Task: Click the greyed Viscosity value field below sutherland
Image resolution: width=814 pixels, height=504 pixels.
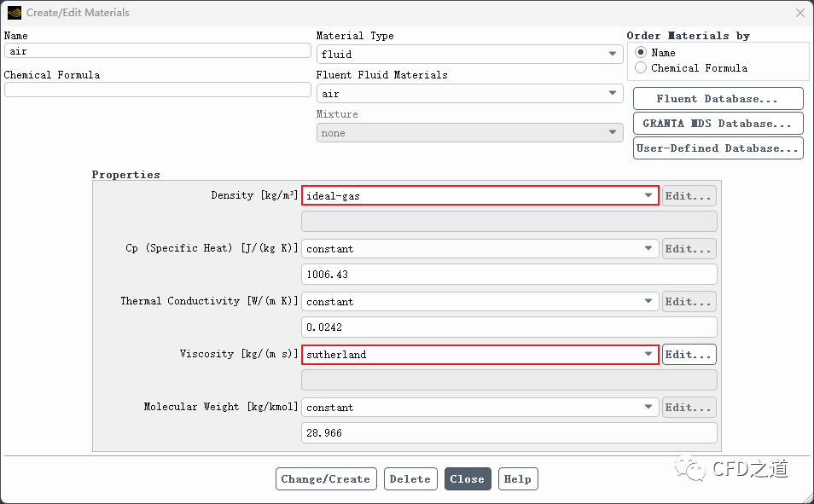Action: tap(509, 380)
